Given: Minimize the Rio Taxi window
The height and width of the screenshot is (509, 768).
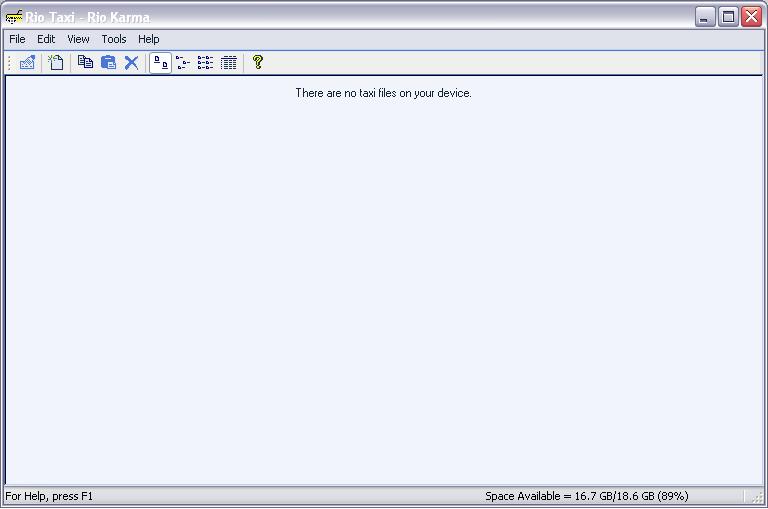Looking at the screenshot, I should coord(705,17).
